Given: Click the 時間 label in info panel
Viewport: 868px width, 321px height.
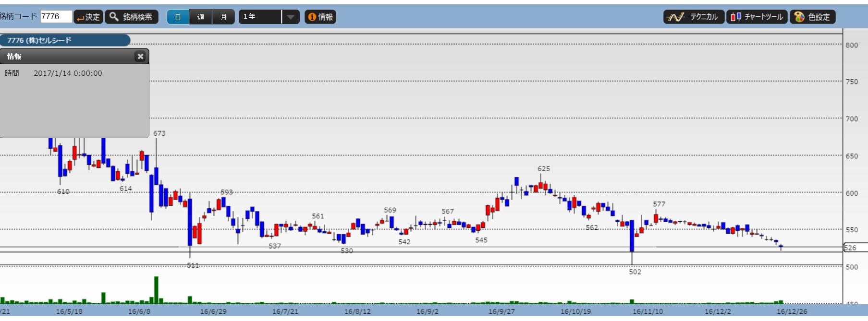Looking at the screenshot, I should [12, 73].
